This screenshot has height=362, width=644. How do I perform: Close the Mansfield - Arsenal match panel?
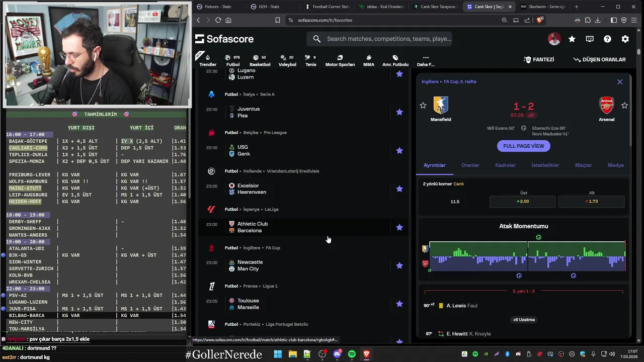[x=620, y=81]
